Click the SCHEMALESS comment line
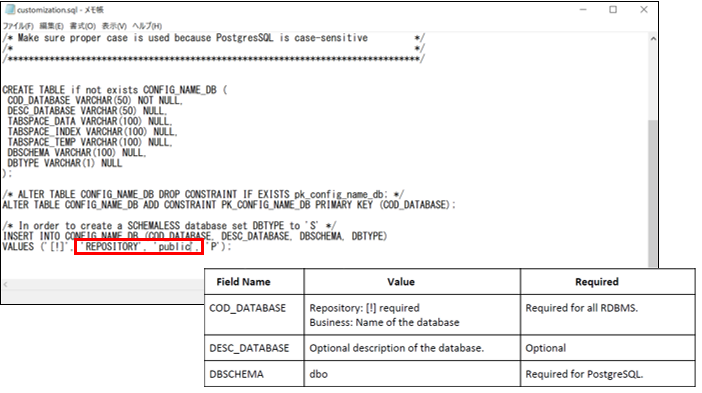Screen dimensions: 702x393 tap(169, 226)
